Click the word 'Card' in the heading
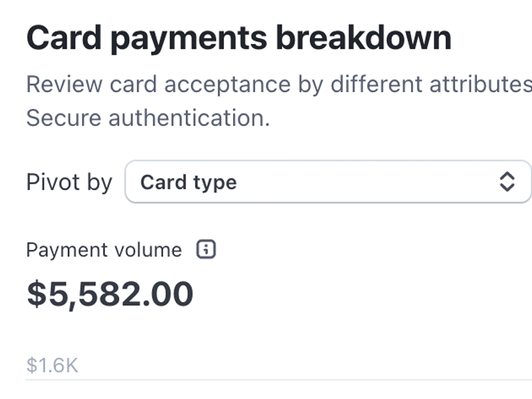 click(x=63, y=38)
